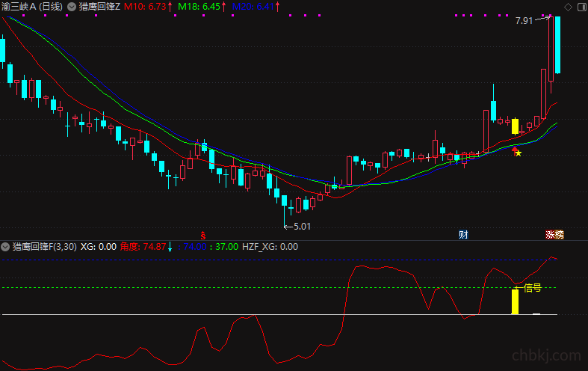Click the restore-window square icon at top right
Viewport: 588px width, 371px height.
tap(582, 7)
